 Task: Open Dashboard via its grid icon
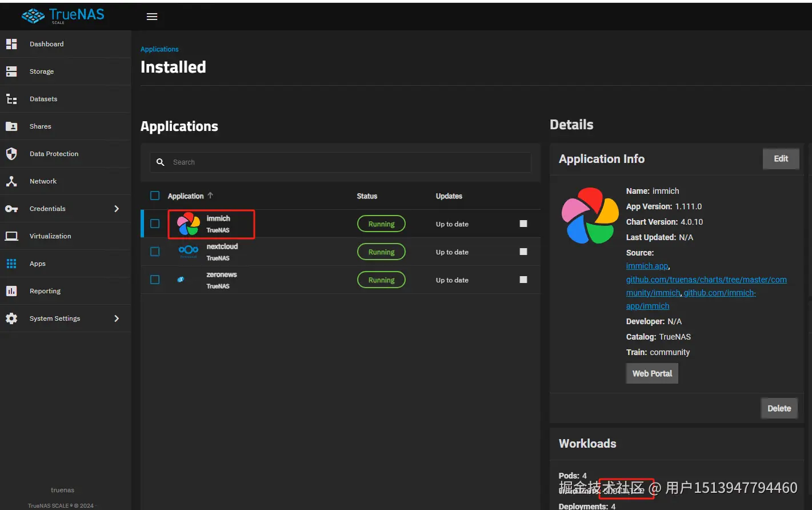point(11,44)
